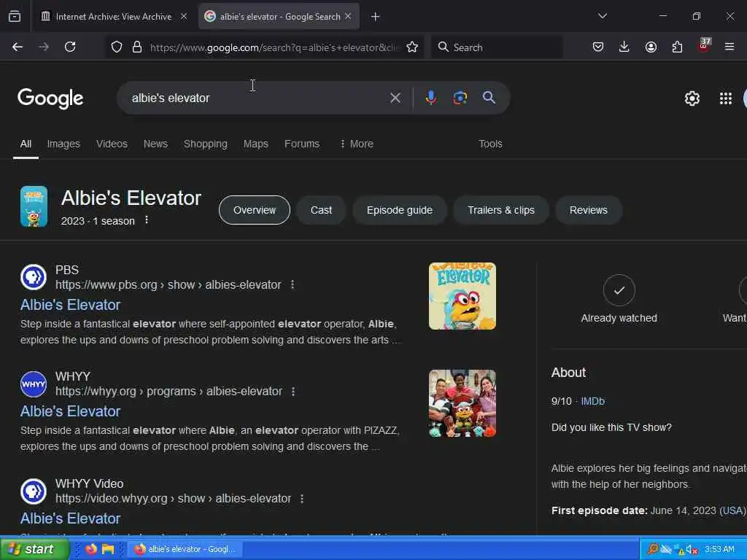747x560 pixels.
Task: Click the Cast chip
Action: [x=321, y=210]
